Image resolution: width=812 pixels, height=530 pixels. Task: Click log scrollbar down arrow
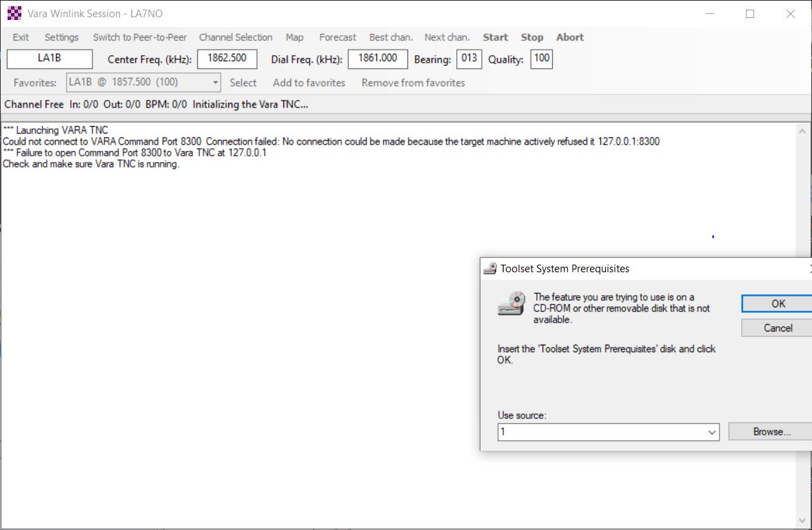pyautogui.click(x=802, y=520)
